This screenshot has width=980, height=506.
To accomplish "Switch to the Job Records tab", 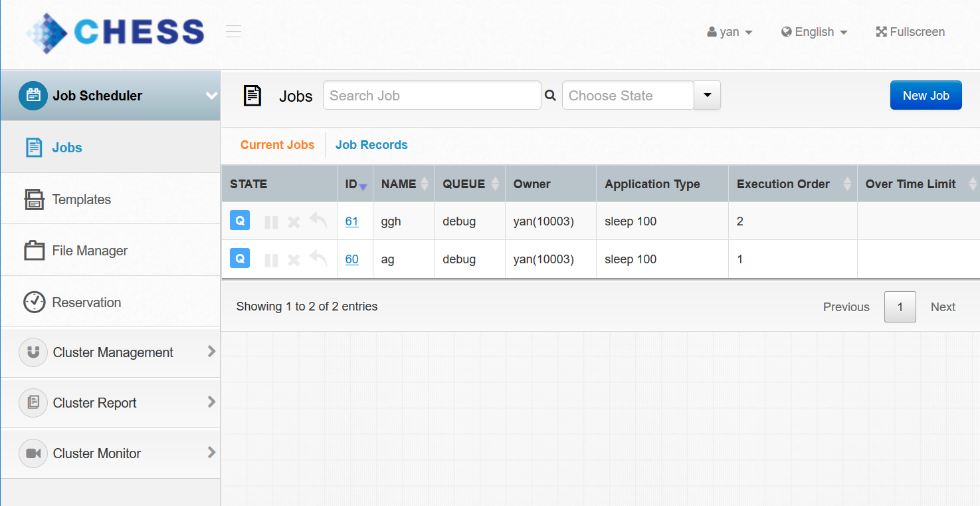I will tap(371, 145).
